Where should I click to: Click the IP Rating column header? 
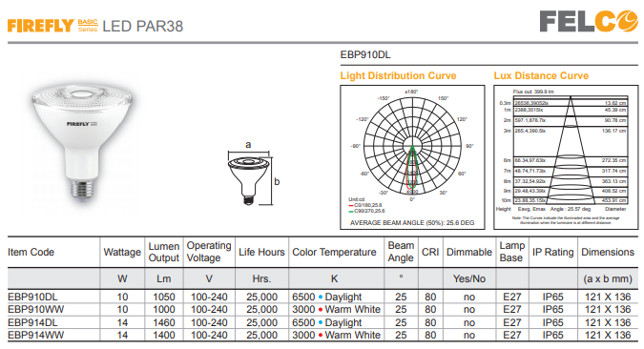coord(552,252)
